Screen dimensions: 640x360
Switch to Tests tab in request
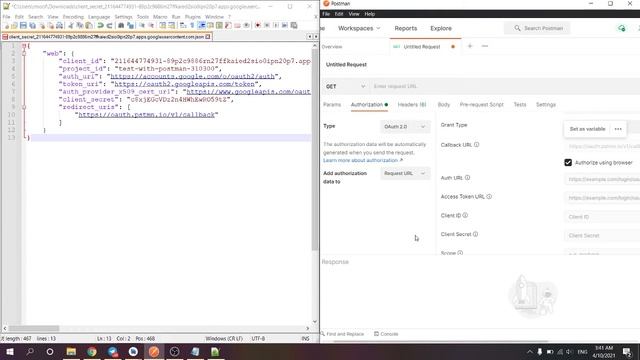click(x=520, y=104)
